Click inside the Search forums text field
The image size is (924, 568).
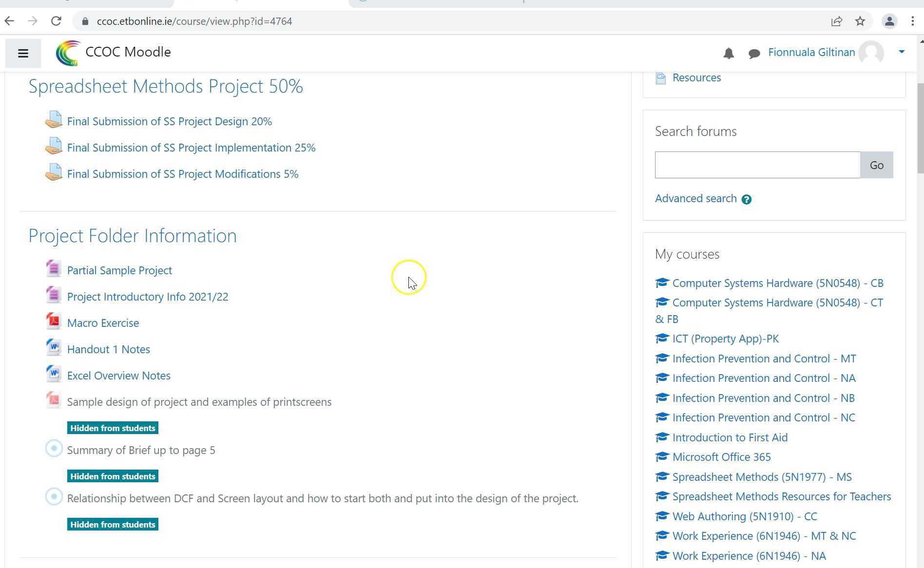pos(756,165)
